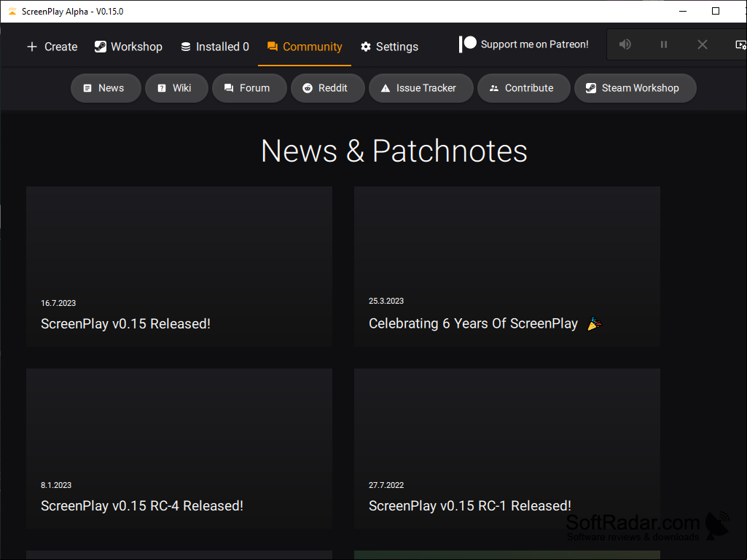Image resolution: width=747 pixels, height=560 pixels.
Task: Mute wallpaper audio with speaker icon
Action: point(625,44)
